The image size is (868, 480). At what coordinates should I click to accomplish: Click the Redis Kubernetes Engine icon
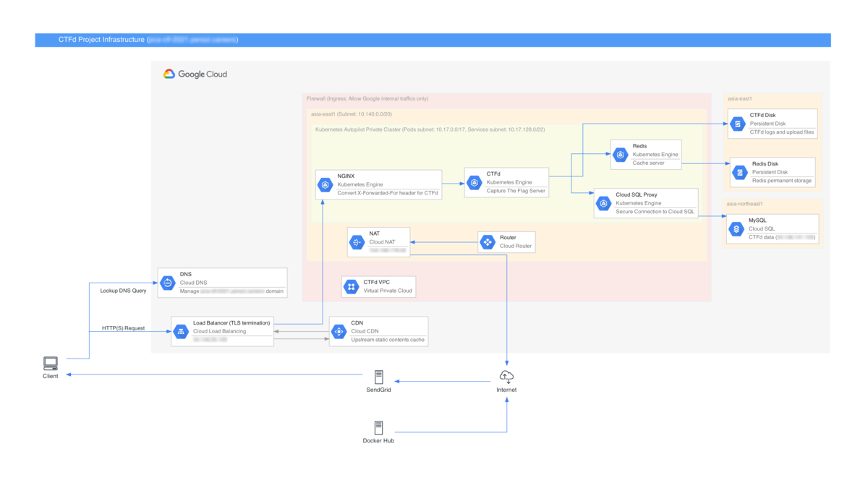point(620,155)
